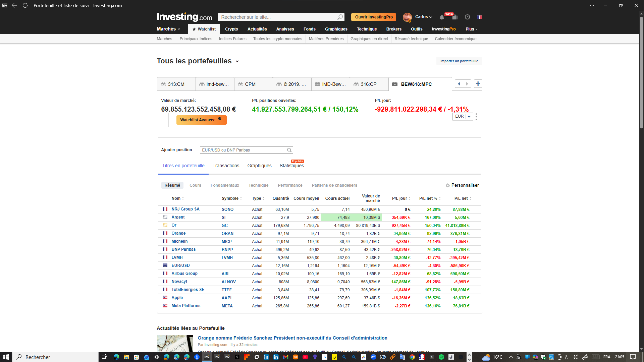Image resolution: width=644 pixels, height=362 pixels.
Task: Open the window's three-dots menu in title bar
Action: point(592,5)
